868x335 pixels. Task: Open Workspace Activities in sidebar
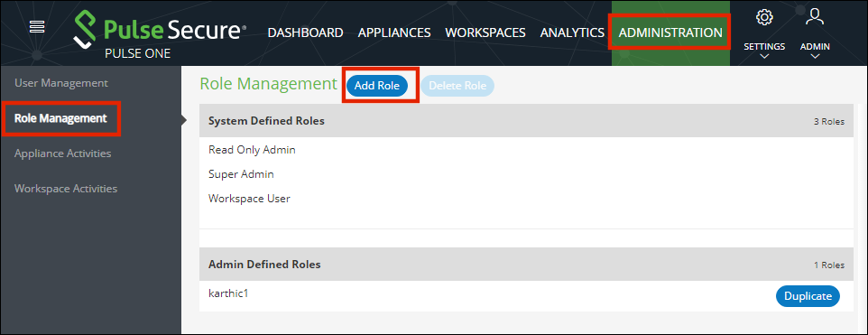66,188
